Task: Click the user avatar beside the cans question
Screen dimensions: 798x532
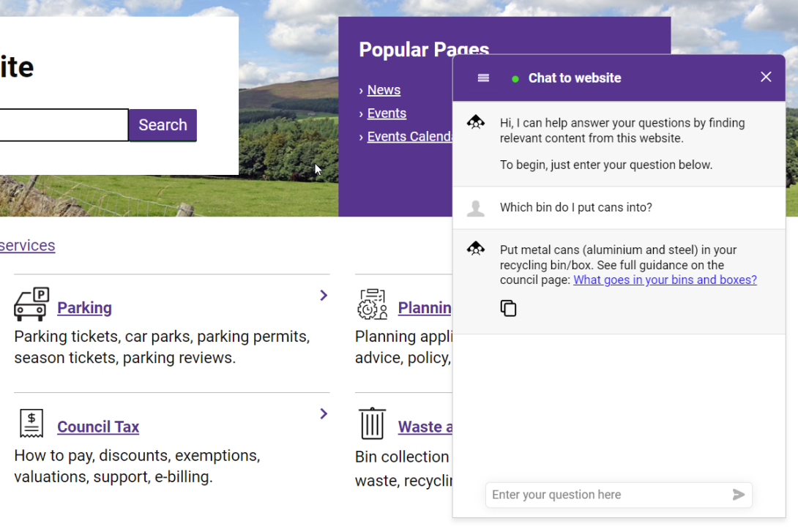Action: pyautogui.click(x=476, y=209)
